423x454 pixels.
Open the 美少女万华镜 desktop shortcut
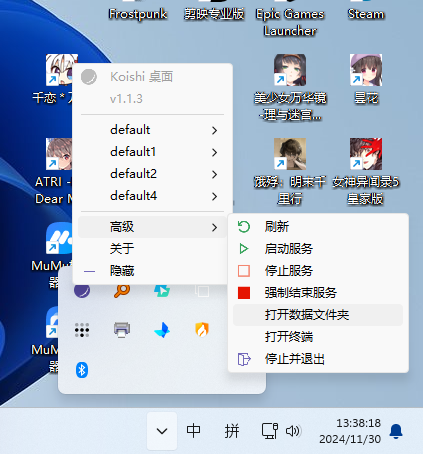point(290,70)
